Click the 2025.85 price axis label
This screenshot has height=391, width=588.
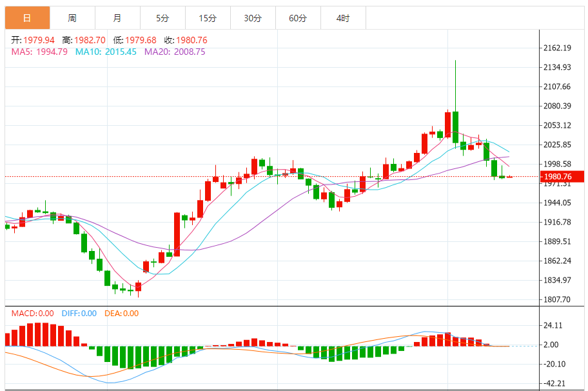557,145
